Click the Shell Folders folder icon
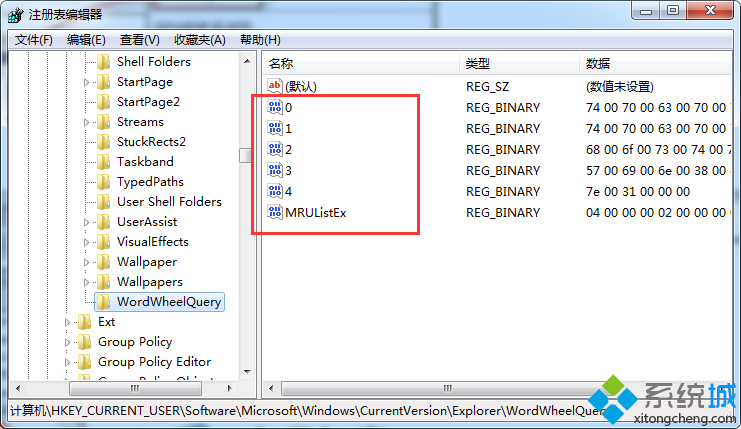This screenshot has width=741, height=429. point(103,61)
